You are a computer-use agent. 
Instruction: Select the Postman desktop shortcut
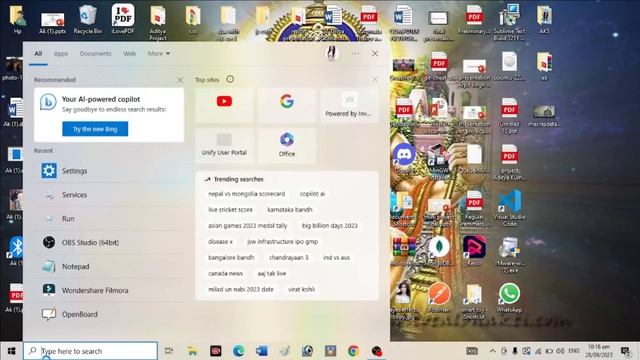439,298
